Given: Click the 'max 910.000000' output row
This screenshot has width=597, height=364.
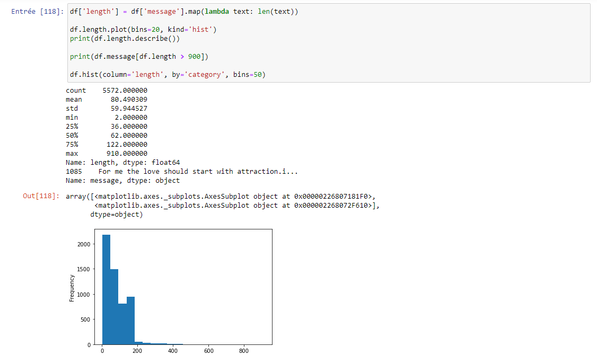Looking at the screenshot, I should pos(106,154).
